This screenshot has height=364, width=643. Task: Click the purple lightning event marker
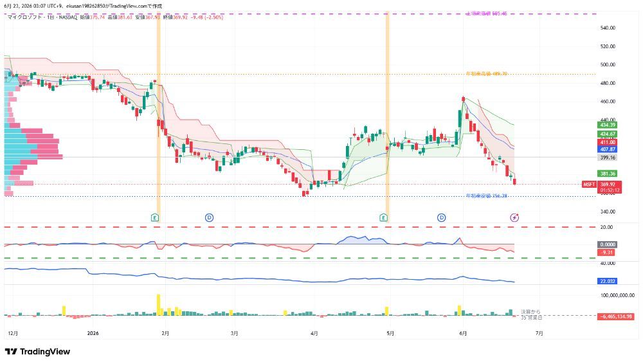tap(514, 217)
